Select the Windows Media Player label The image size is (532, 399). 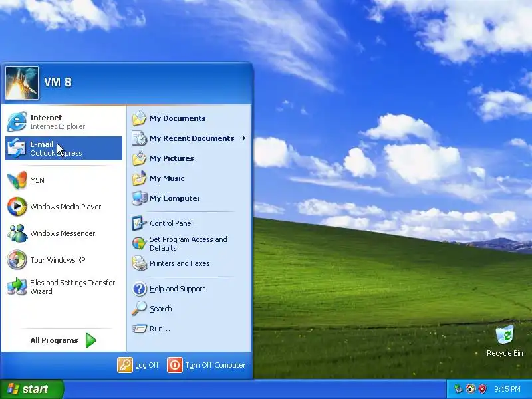tap(65, 207)
